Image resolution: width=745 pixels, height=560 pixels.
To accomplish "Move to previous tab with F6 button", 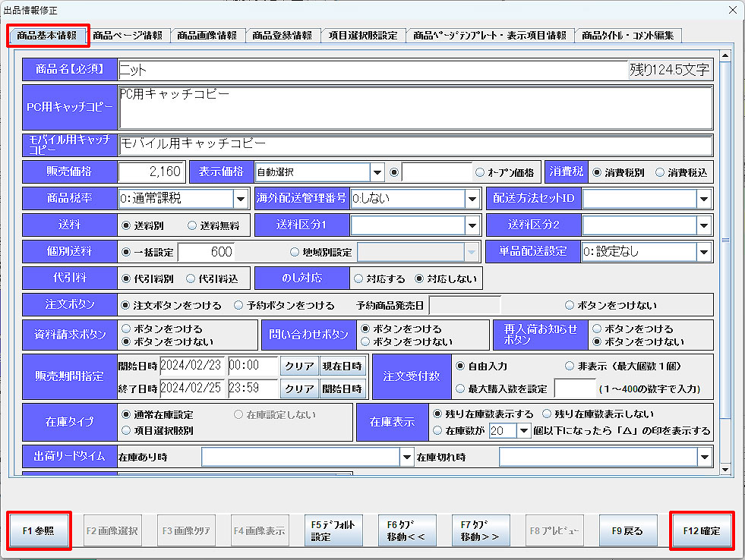I will tap(407, 530).
